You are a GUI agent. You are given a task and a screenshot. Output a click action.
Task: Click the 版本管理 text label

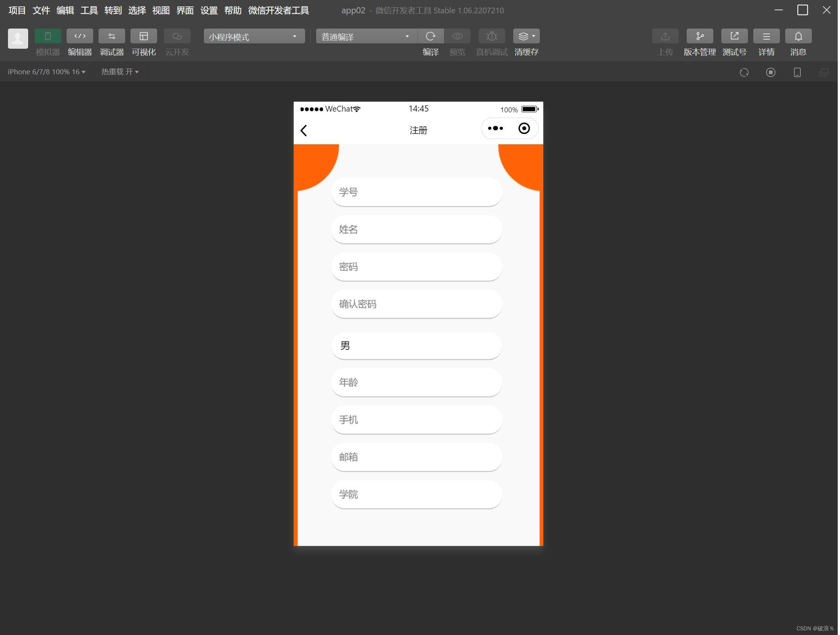click(700, 52)
